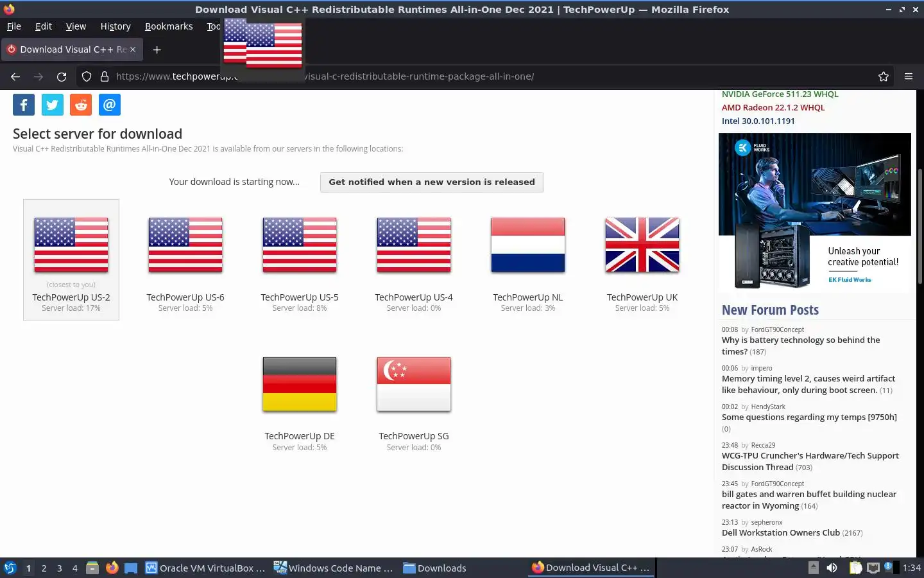Open the History menu

coord(116,26)
